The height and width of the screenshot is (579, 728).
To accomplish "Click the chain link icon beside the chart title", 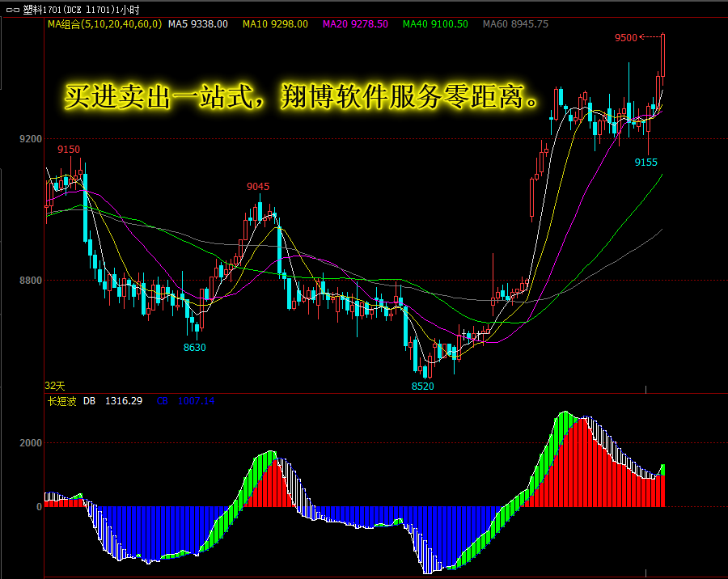I will point(12,10).
